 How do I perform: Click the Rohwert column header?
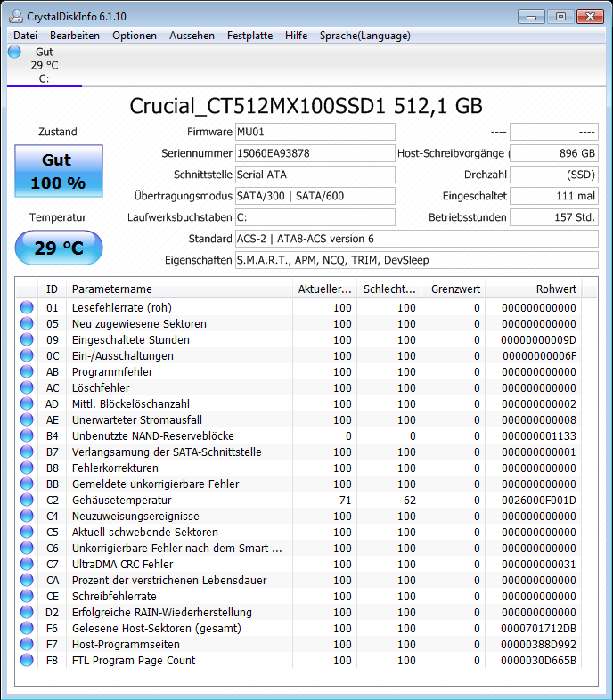pyautogui.click(x=534, y=289)
